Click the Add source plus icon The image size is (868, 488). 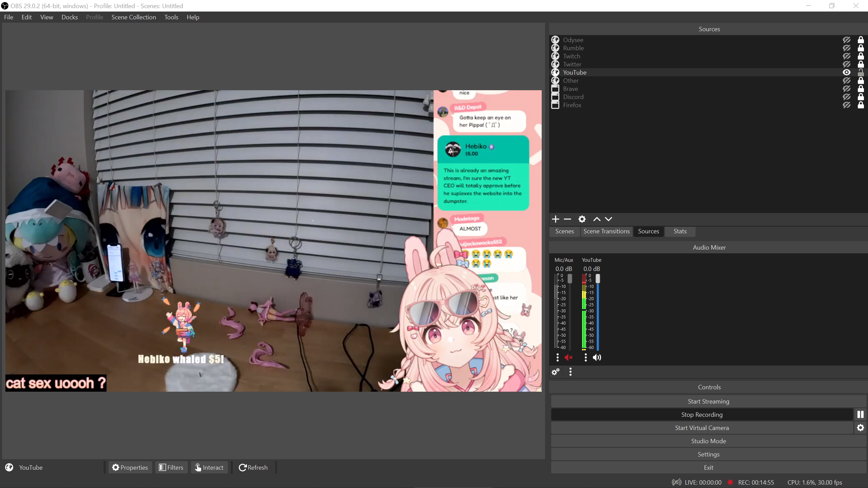[x=556, y=219]
